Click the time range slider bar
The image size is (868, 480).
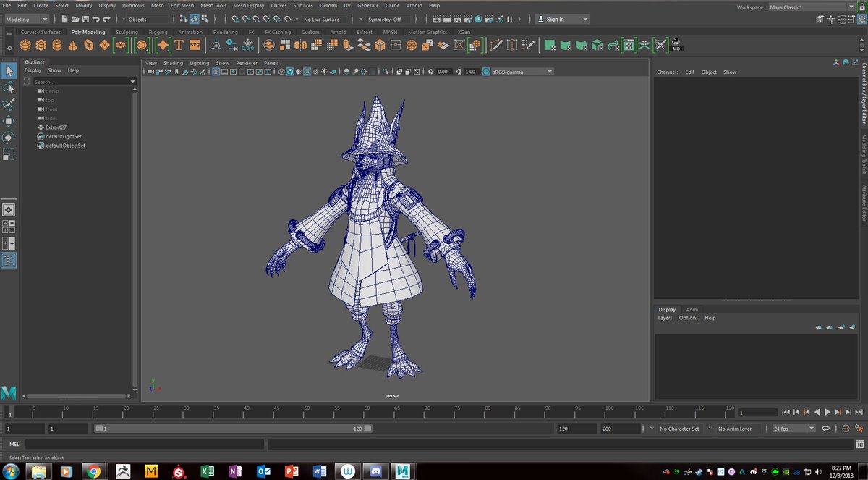coord(233,429)
